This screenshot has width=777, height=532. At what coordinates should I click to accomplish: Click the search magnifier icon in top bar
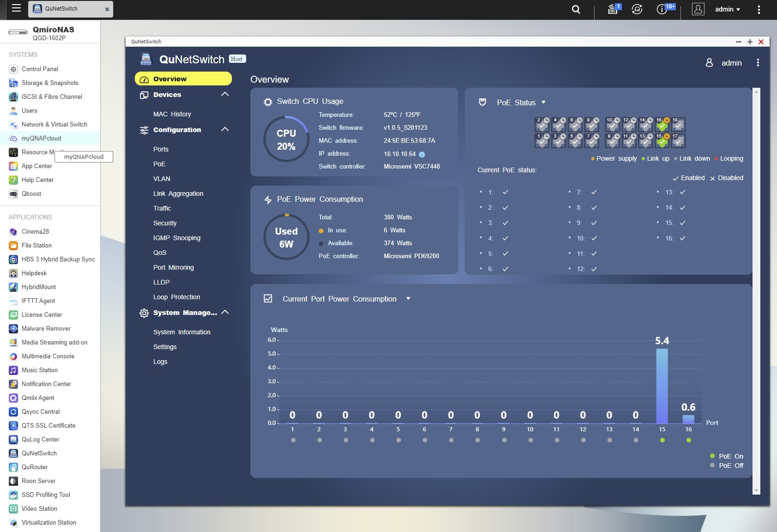(576, 9)
